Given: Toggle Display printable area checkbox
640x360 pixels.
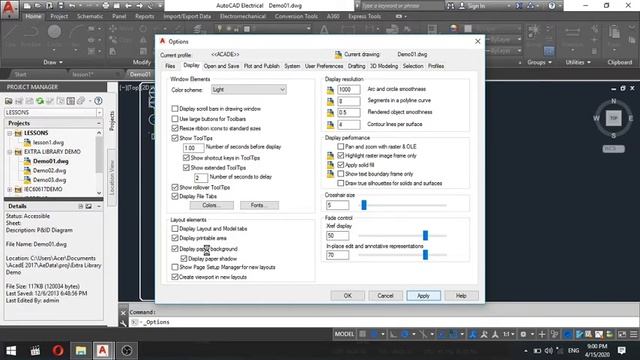Looking at the screenshot, I should [175, 238].
